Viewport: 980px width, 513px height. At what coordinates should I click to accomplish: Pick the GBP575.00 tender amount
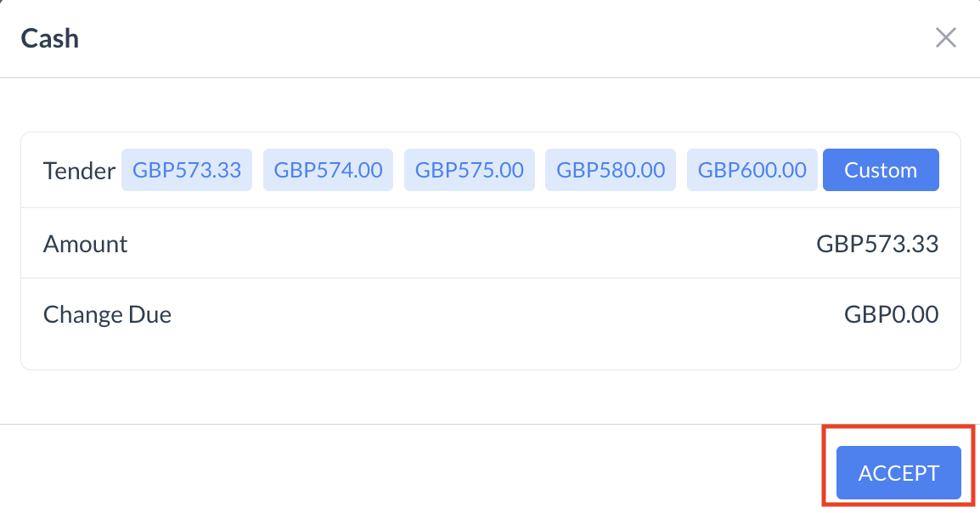(x=469, y=170)
